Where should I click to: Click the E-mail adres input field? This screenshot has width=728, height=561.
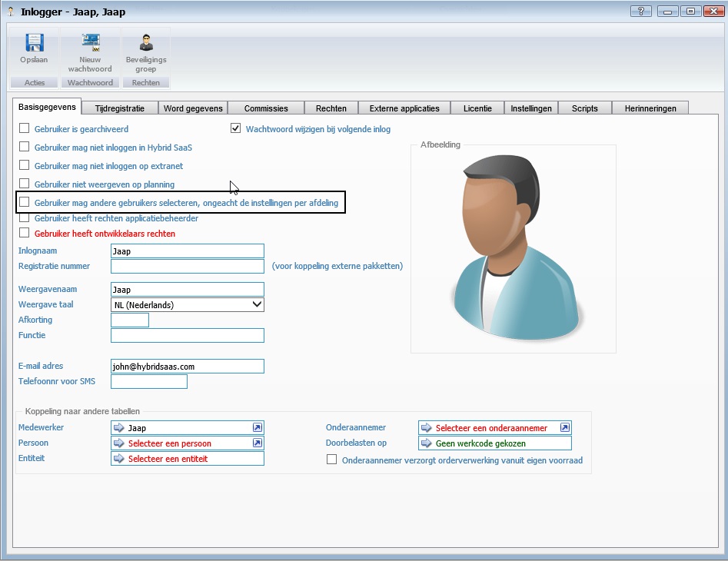point(188,367)
